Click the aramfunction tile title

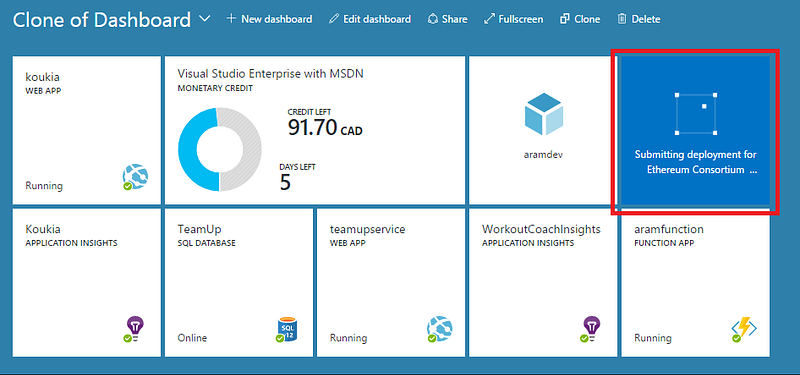click(x=669, y=230)
